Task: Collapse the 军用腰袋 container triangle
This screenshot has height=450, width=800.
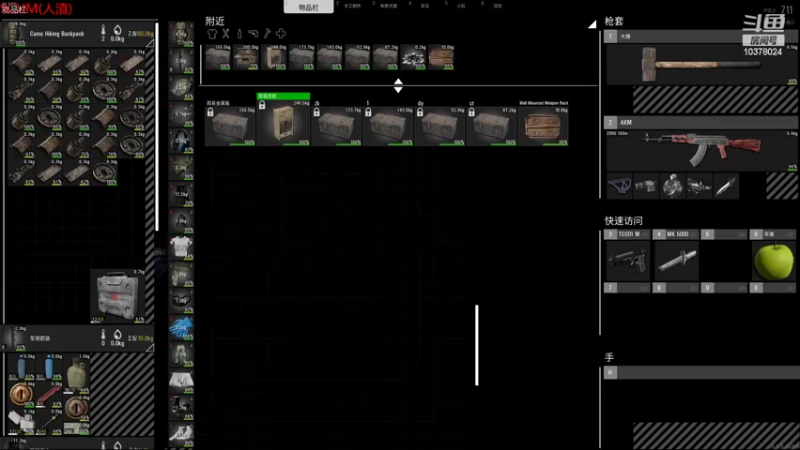Action: click(150, 348)
